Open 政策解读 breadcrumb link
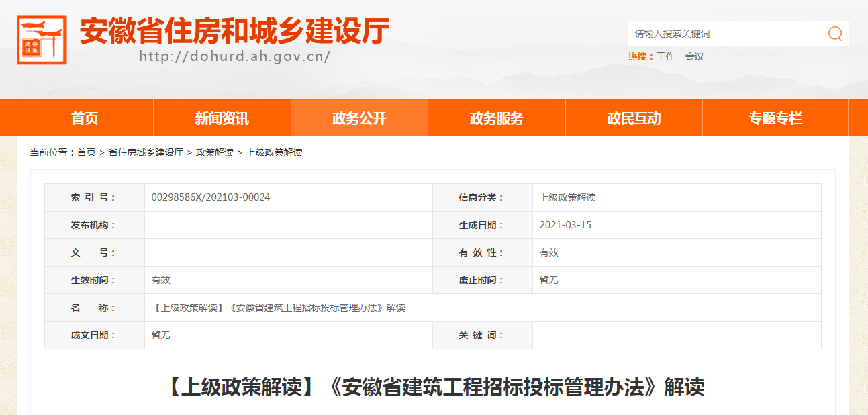 pyautogui.click(x=215, y=153)
